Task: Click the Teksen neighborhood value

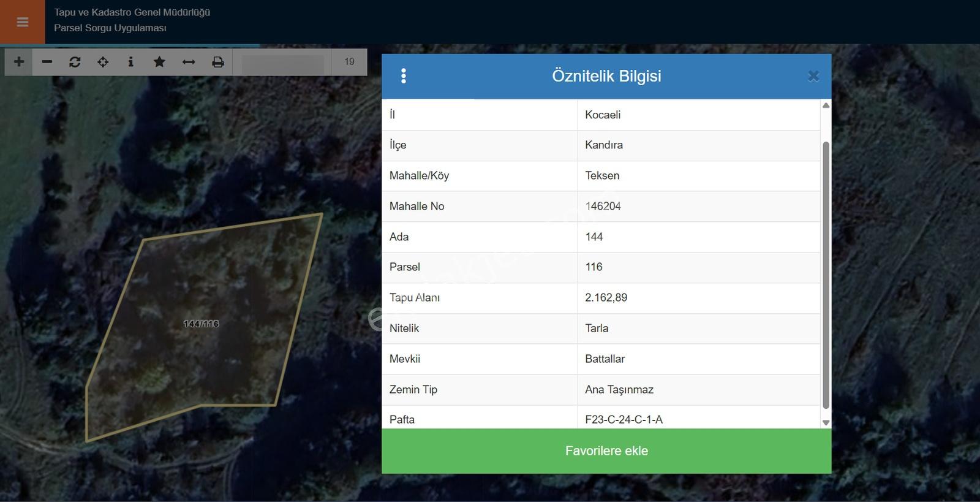Action: tap(602, 175)
